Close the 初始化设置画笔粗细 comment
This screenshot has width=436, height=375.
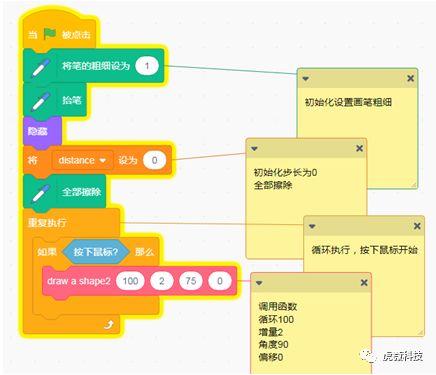coord(411,78)
